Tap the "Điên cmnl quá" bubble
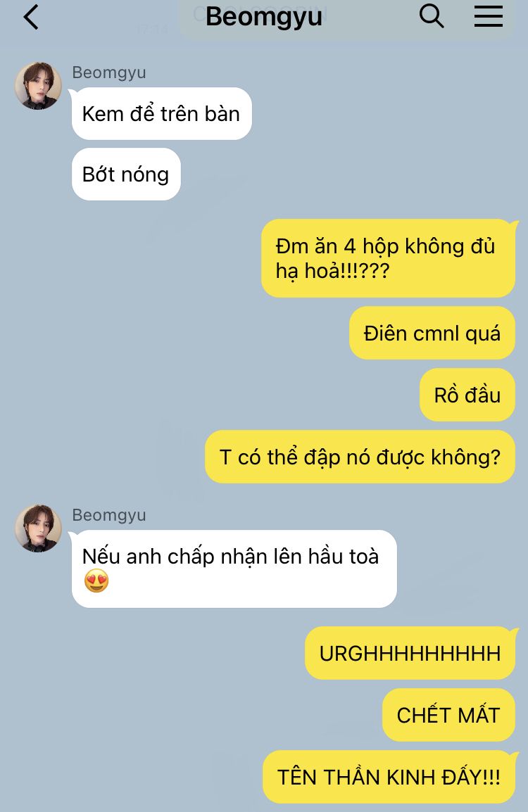Image resolution: width=528 pixels, height=812 pixels. coord(432,333)
